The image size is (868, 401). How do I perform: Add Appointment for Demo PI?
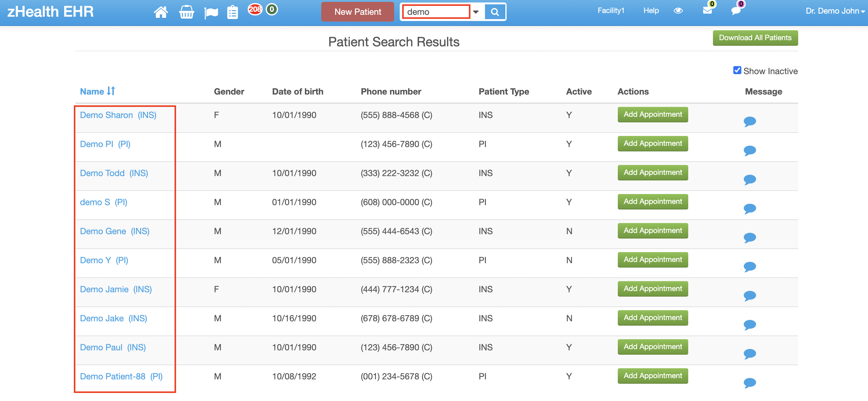click(x=652, y=144)
